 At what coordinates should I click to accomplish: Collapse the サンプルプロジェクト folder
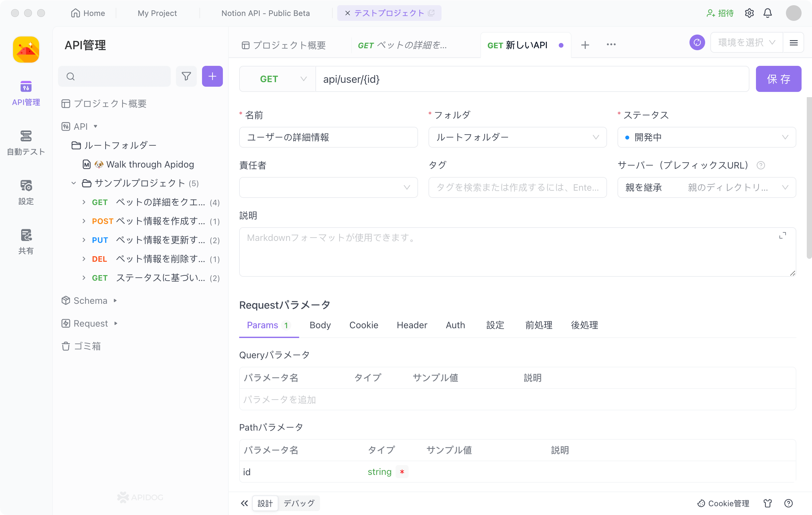(74, 183)
